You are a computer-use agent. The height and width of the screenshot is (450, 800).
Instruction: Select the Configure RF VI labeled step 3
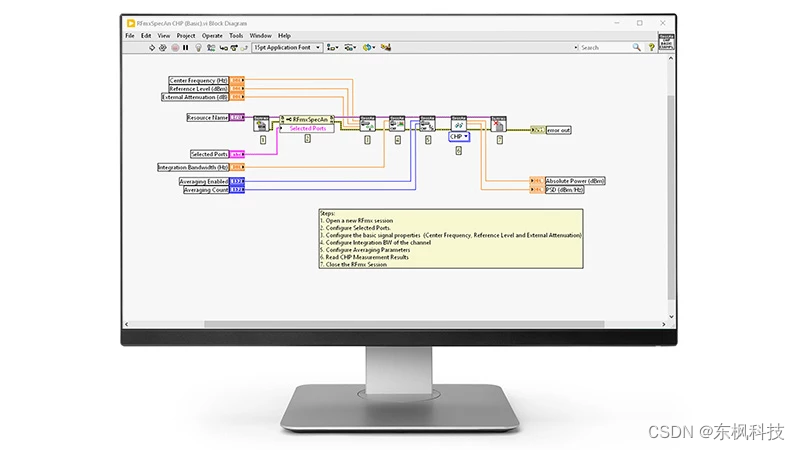367,124
